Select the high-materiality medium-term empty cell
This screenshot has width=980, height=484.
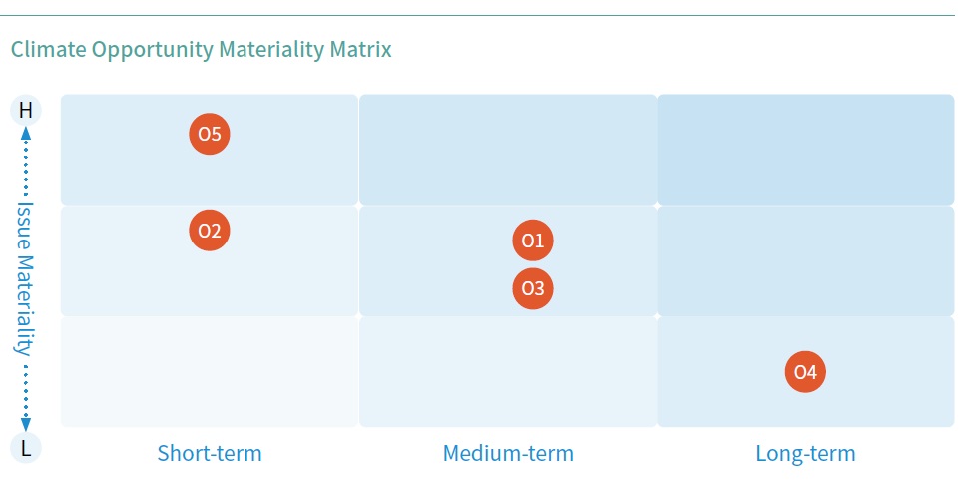coord(508,150)
